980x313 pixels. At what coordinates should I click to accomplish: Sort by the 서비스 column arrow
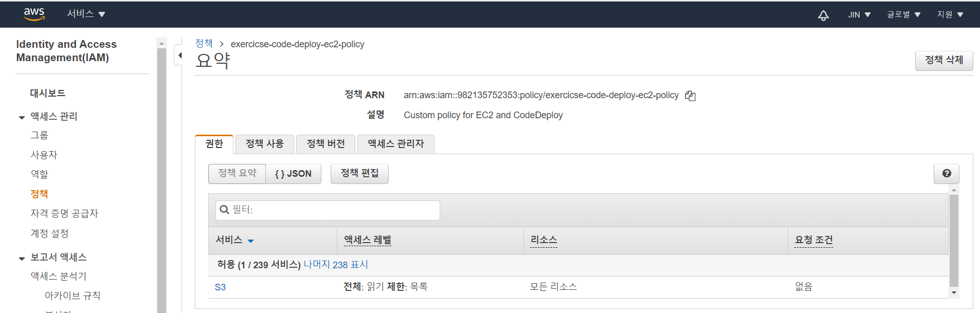coord(250,241)
